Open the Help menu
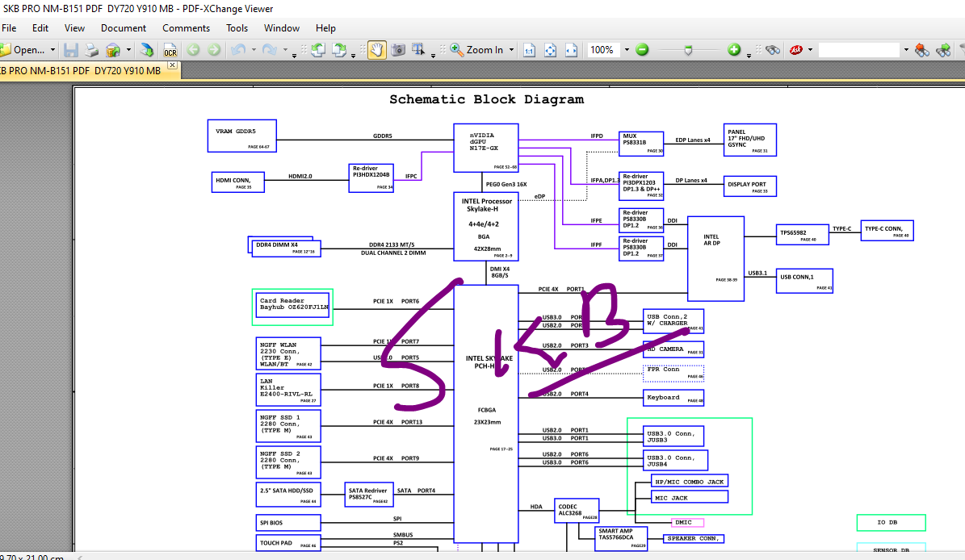This screenshot has width=965, height=560. click(325, 28)
